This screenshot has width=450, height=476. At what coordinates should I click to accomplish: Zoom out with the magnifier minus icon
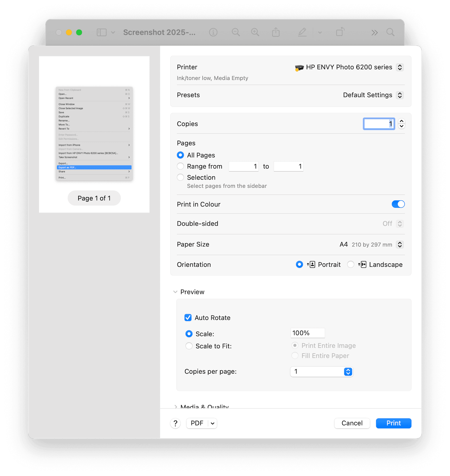(x=236, y=32)
